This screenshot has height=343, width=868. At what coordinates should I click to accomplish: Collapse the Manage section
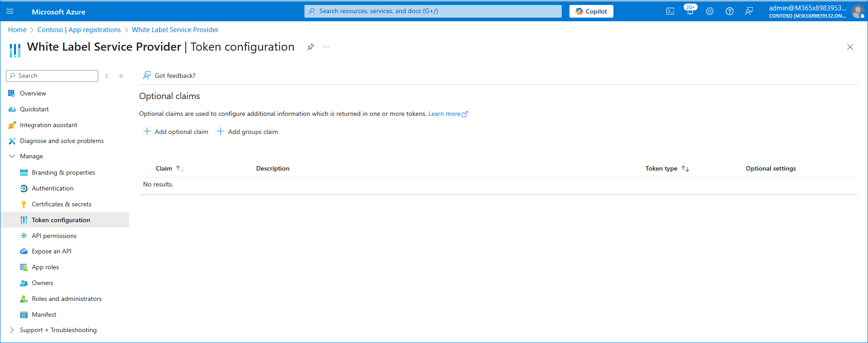(12, 156)
